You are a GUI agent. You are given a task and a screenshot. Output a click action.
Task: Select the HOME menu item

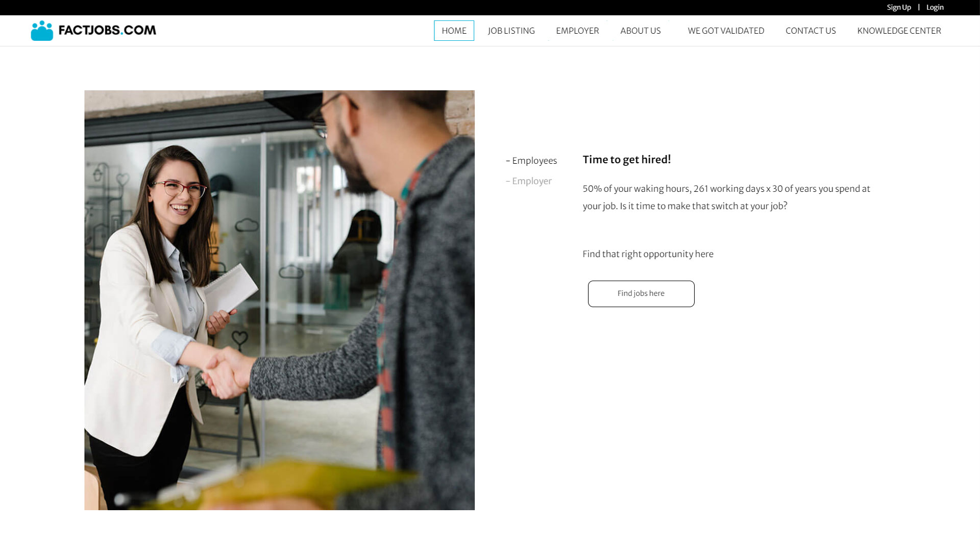(x=454, y=31)
